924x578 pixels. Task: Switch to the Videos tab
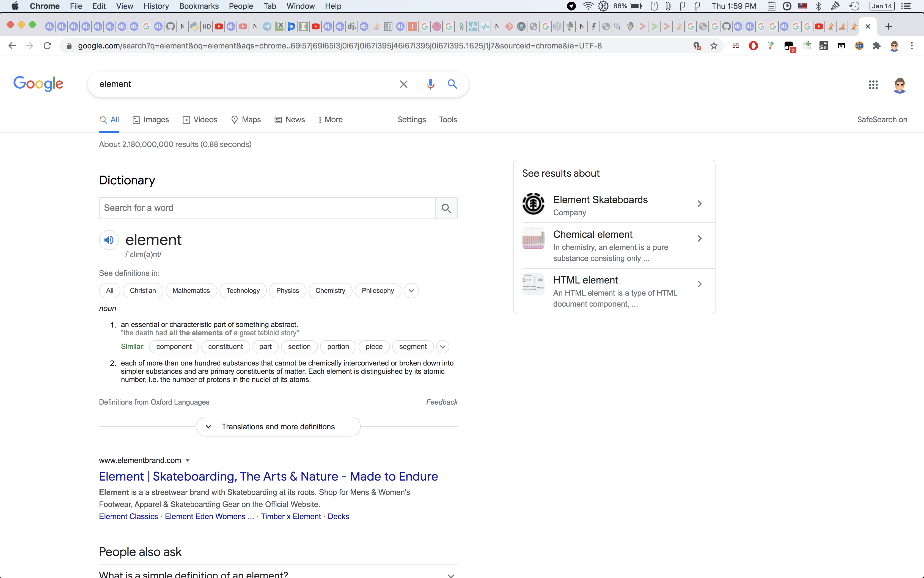pyautogui.click(x=200, y=120)
